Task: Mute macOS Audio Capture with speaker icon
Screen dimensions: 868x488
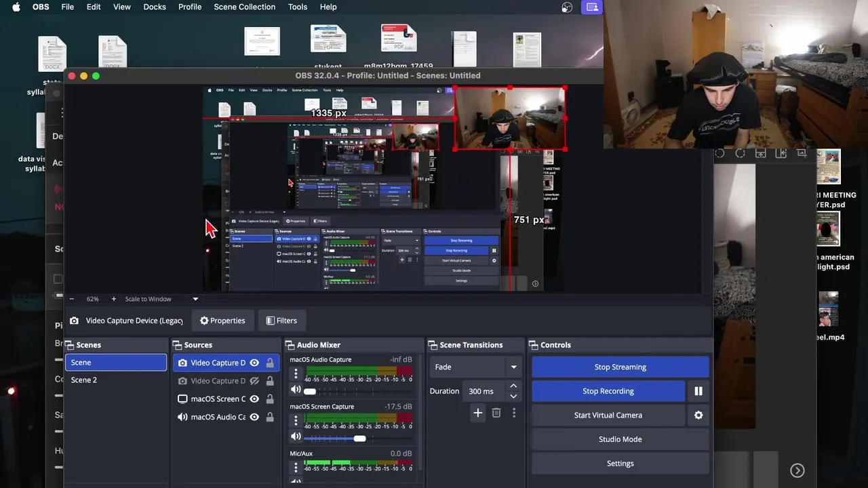Action: (295, 390)
